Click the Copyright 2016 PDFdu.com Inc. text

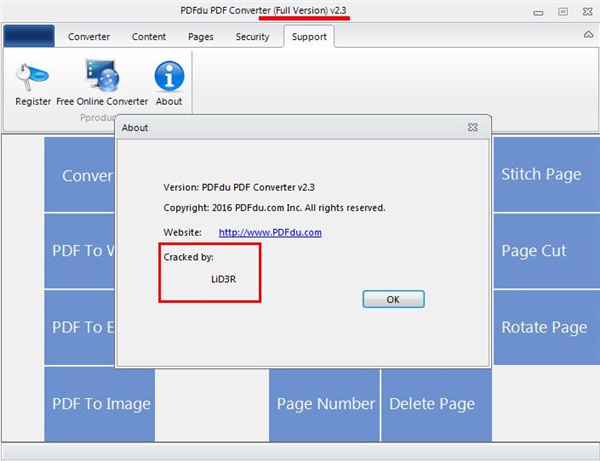pos(274,208)
